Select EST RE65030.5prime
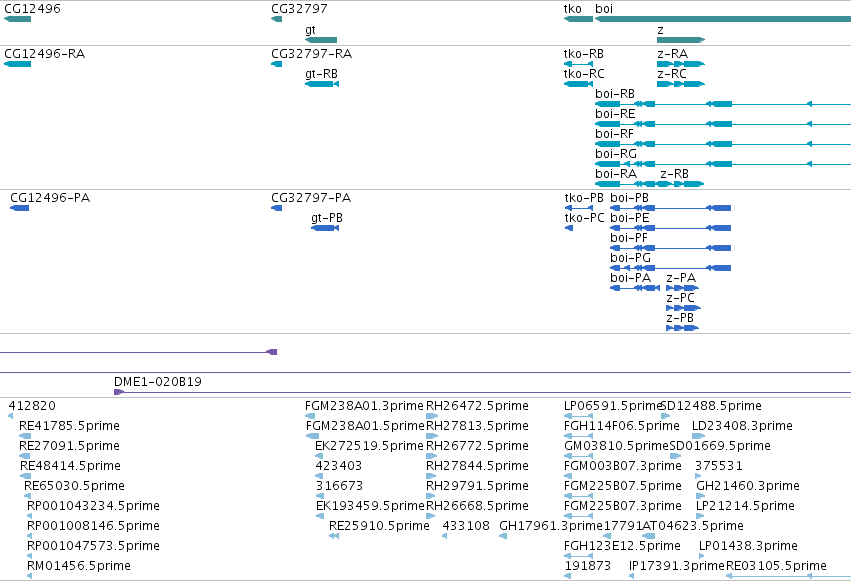This screenshot has height=581, width=851. point(28,496)
